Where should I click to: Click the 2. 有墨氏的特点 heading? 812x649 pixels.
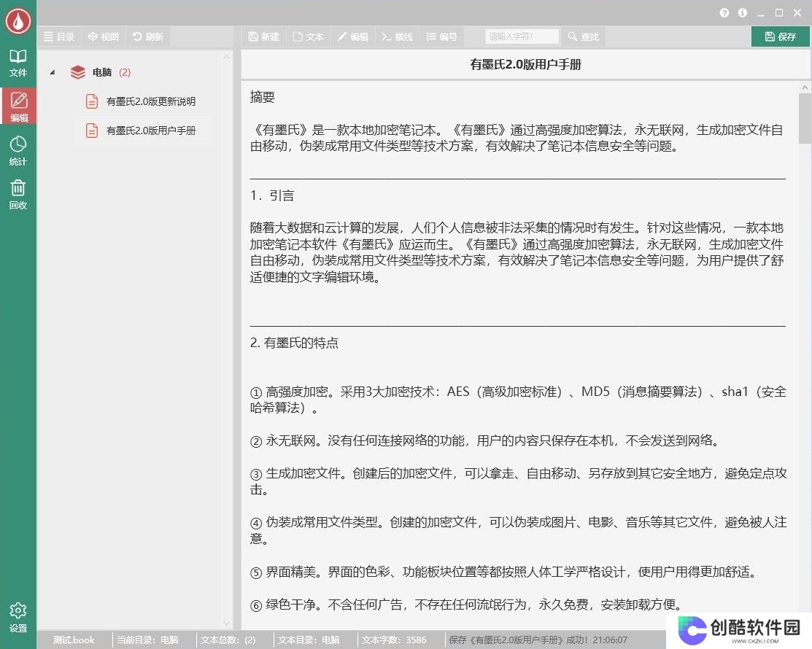(x=293, y=343)
